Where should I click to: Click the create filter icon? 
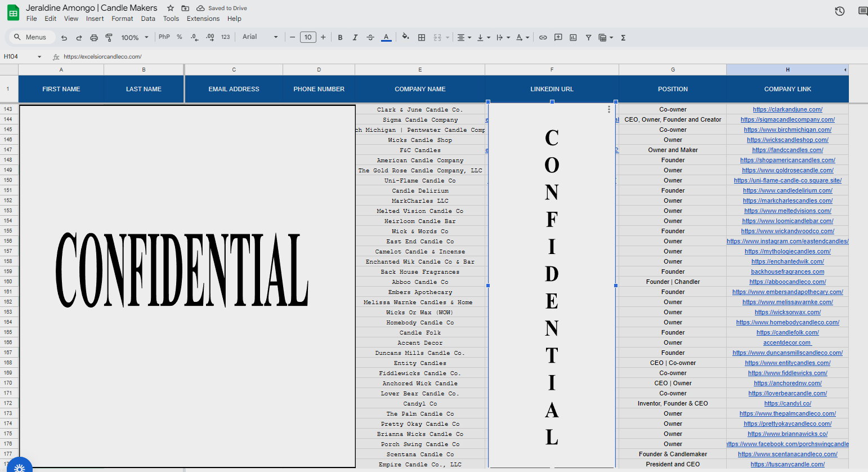tap(588, 38)
